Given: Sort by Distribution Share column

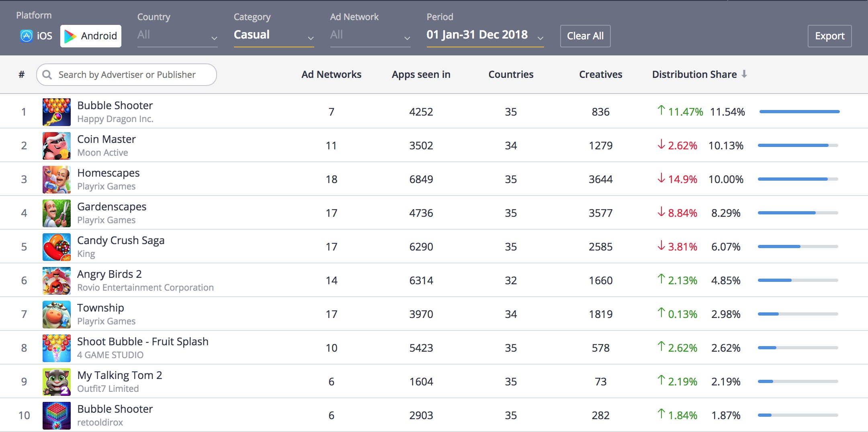Looking at the screenshot, I should (694, 75).
